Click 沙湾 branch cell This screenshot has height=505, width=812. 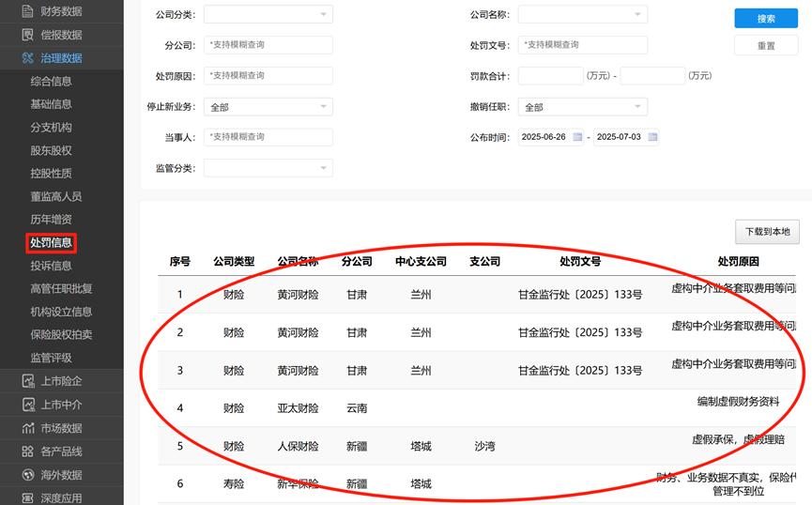[x=484, y=446]
